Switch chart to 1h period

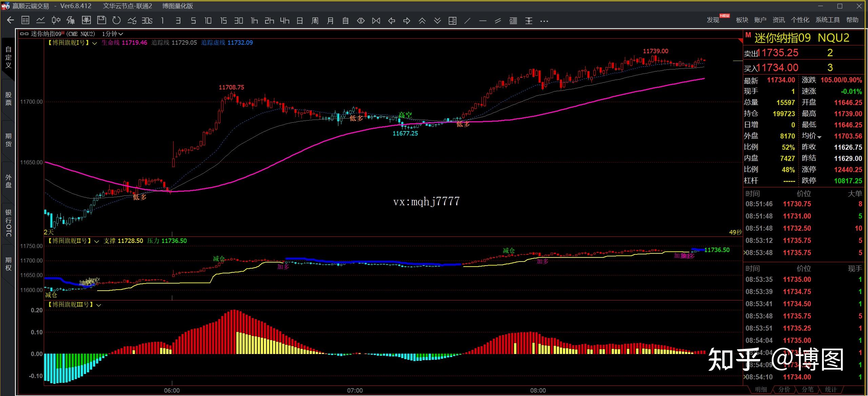point(254,21)
